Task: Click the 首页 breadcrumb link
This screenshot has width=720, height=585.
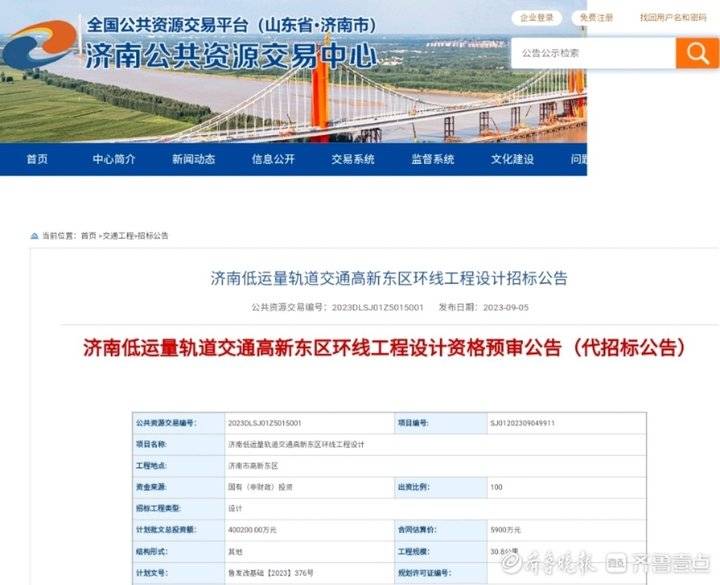Action: (x=89, y=236)
